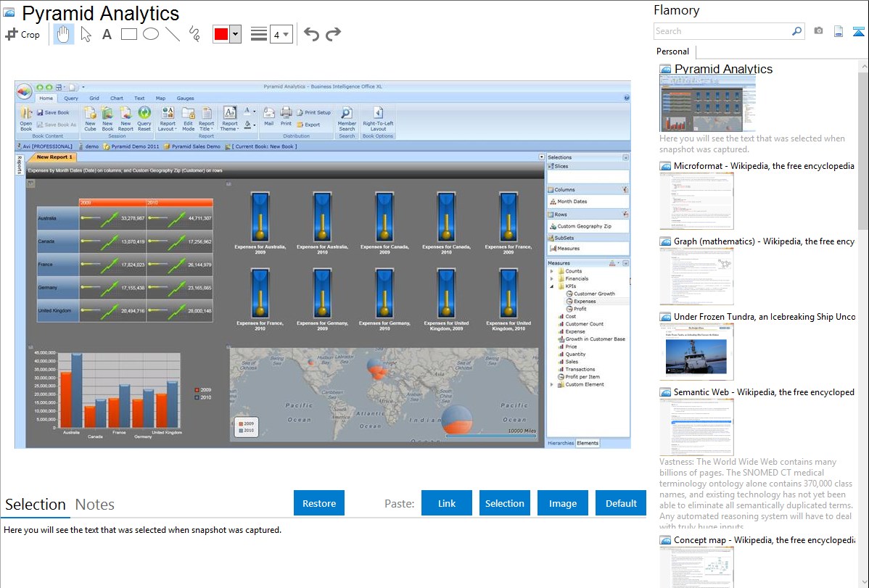Choose the arrow pointer selection tool

coord(86,34)
